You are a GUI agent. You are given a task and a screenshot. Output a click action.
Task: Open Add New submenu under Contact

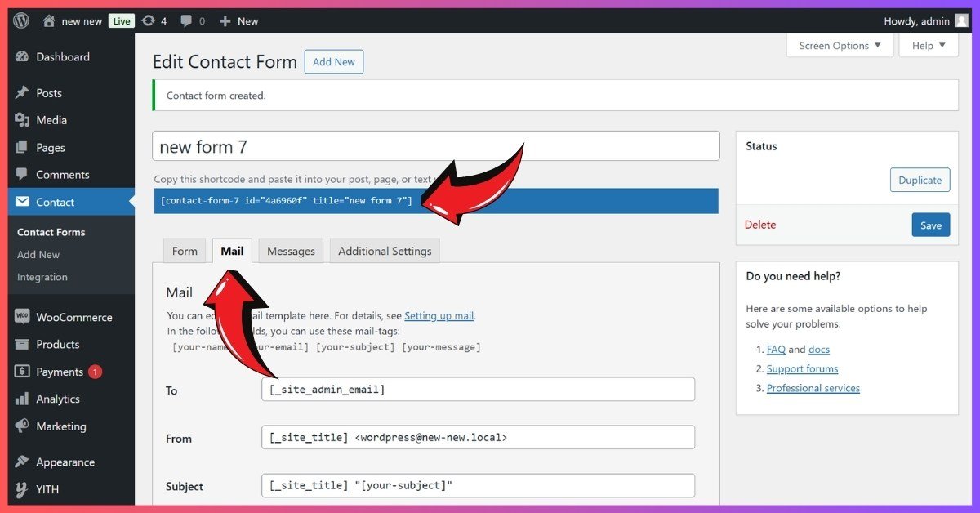click(x=38, y=255)
